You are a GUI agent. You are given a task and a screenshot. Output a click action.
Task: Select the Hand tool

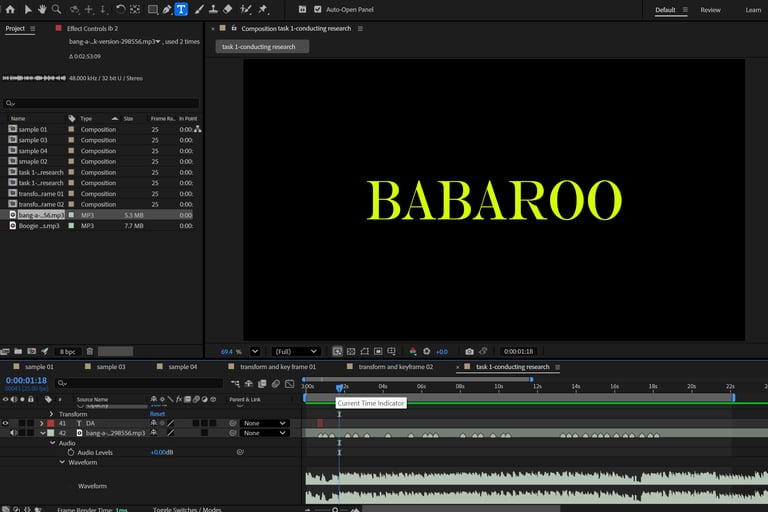[x=42, y=9]
